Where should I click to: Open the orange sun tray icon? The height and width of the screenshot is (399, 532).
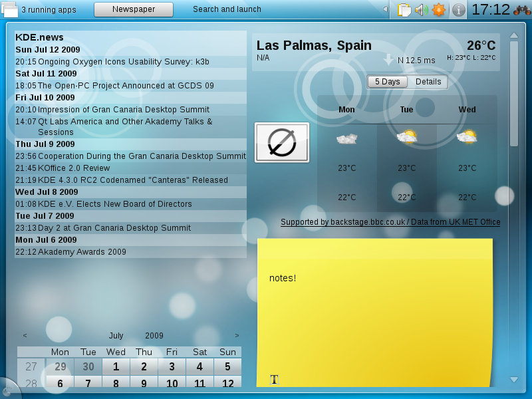pos(439,10)
